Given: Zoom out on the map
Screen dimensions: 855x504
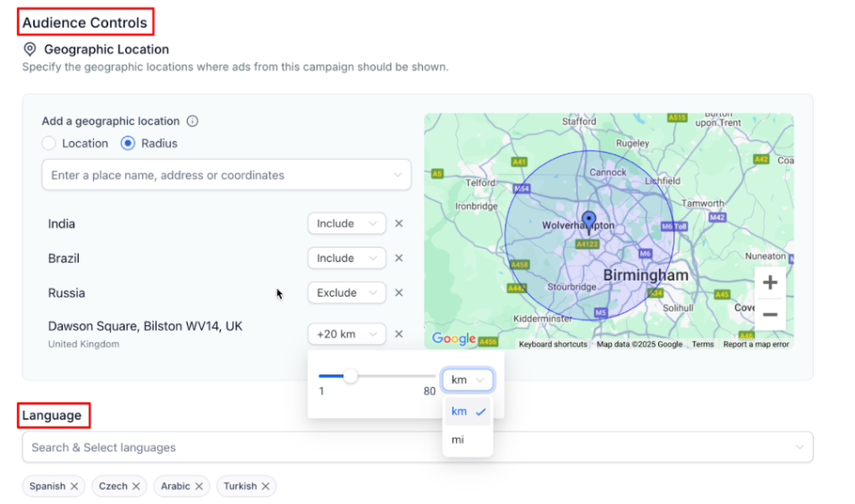Looking at the screenshot, I should tap(770, 315).
